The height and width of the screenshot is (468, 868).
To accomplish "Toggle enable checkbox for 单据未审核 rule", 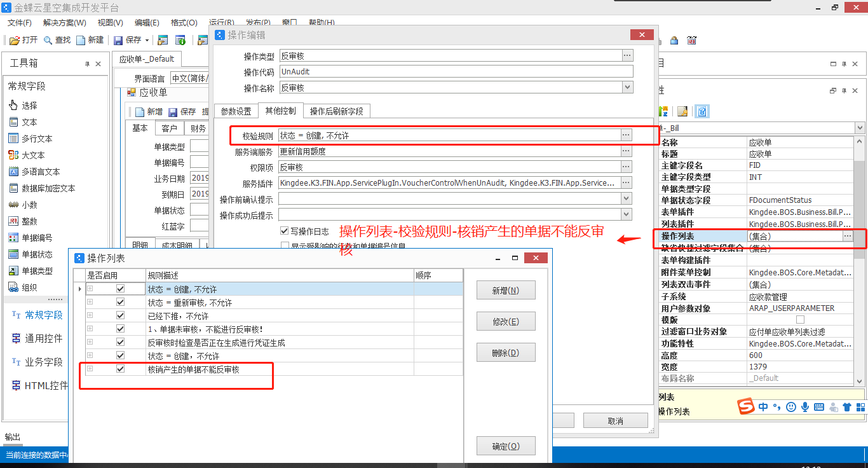I will coord(121,329).
